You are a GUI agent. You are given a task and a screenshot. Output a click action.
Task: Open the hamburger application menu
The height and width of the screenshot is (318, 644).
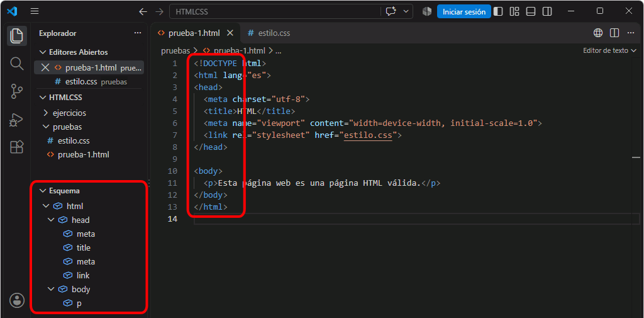tap(35, 11)
